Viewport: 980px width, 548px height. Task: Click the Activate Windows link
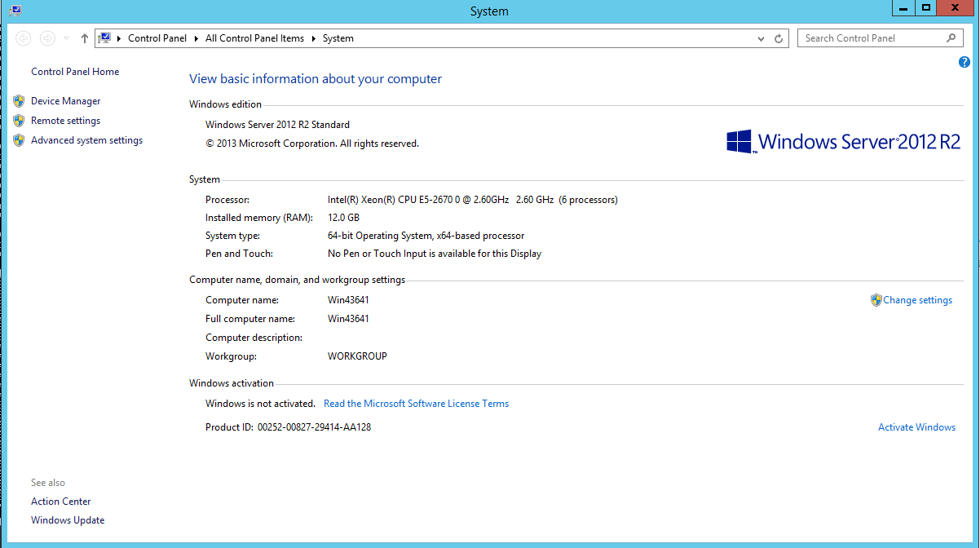pyautogui.click(x=916, y=427)
